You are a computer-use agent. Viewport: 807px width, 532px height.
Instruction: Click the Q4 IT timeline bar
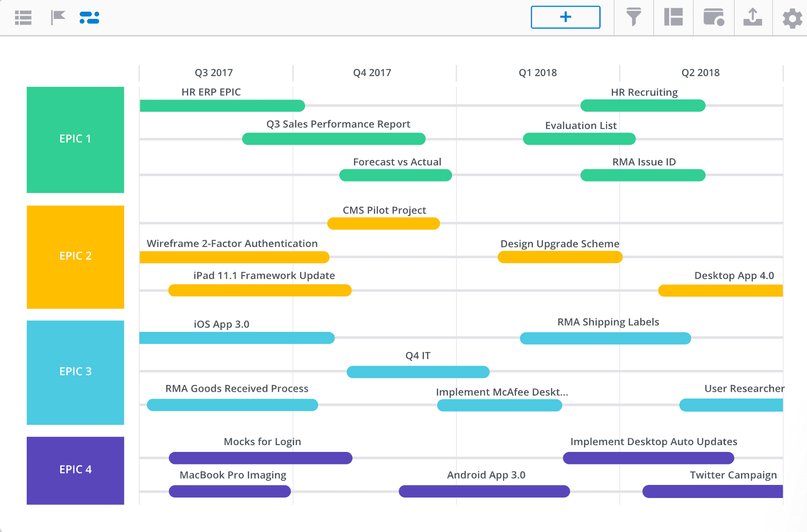point(418,372)
